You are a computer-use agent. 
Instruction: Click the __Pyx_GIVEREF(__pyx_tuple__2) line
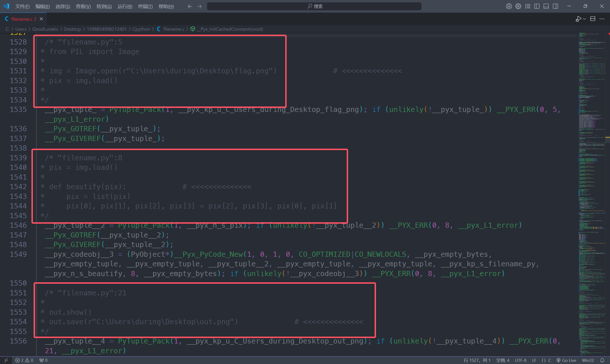[109, 245]
